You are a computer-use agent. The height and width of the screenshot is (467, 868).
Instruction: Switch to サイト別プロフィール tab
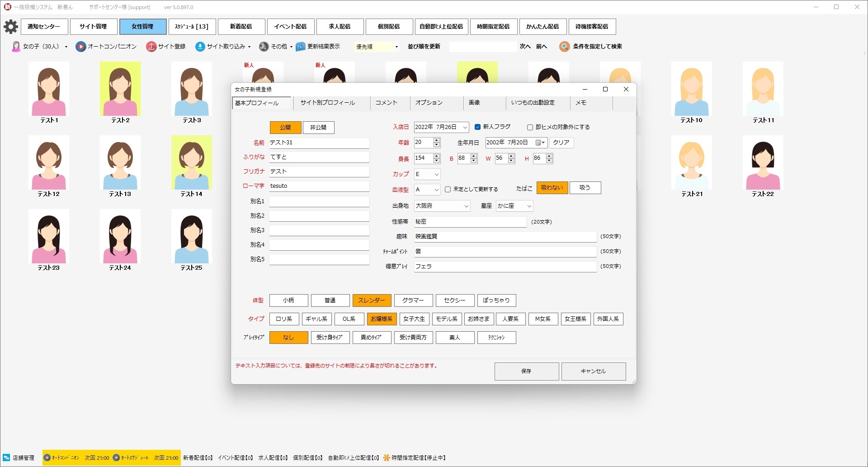[328, 103]
